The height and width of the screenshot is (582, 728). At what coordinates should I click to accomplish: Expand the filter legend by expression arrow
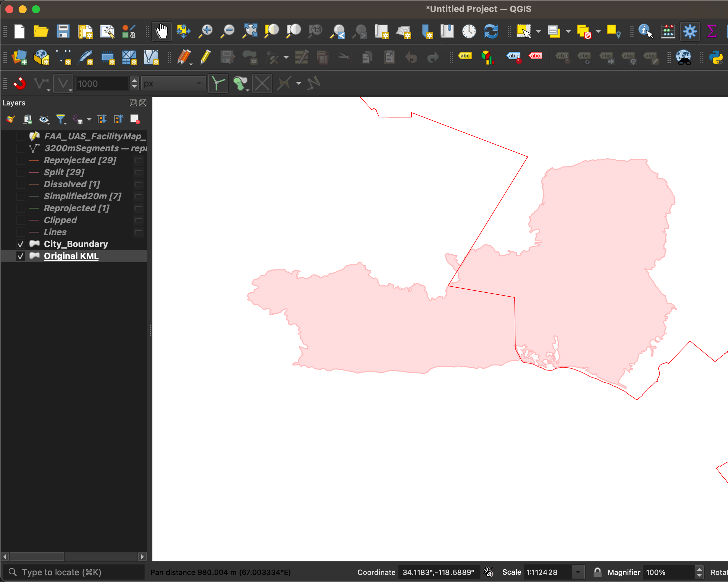coord(89,119)
